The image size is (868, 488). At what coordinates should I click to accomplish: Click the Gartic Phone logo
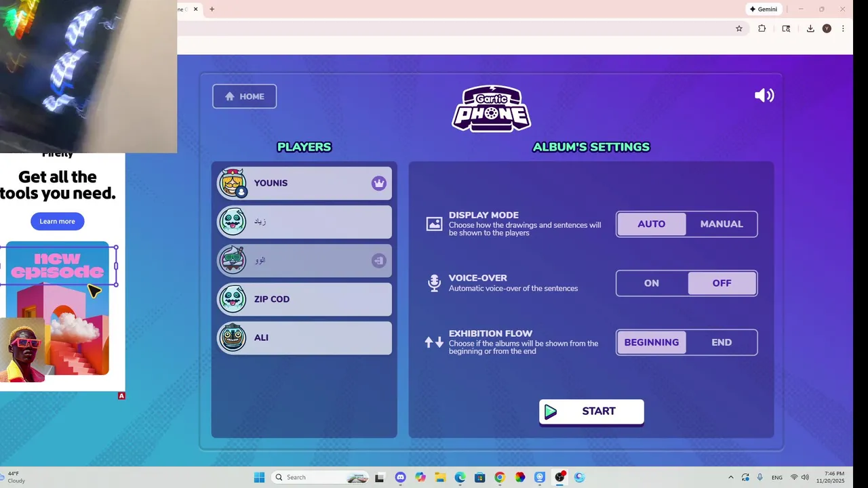491,108
